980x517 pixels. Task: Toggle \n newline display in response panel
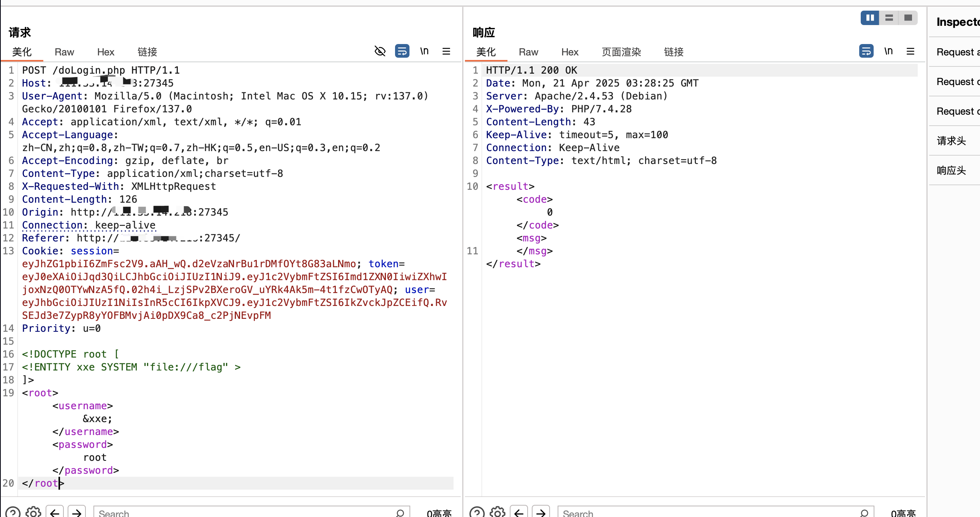[x=888, y=51]
